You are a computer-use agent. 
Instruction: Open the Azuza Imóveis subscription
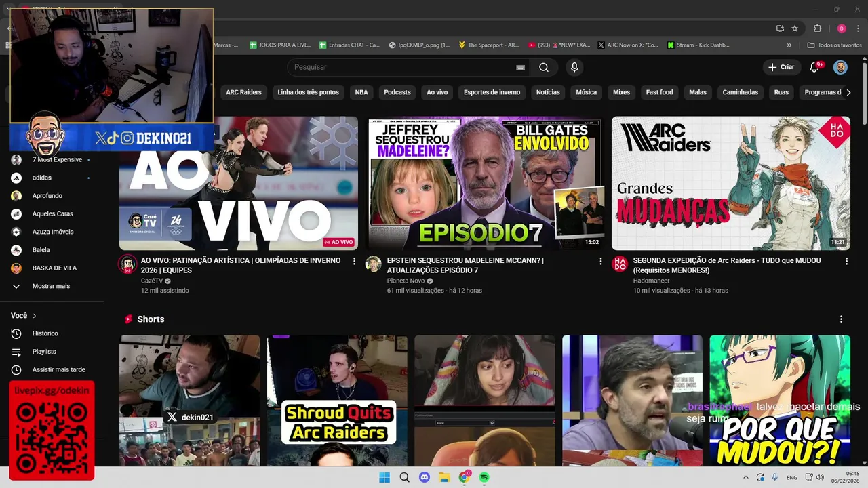pyautogui.click(x=52, y=232)
